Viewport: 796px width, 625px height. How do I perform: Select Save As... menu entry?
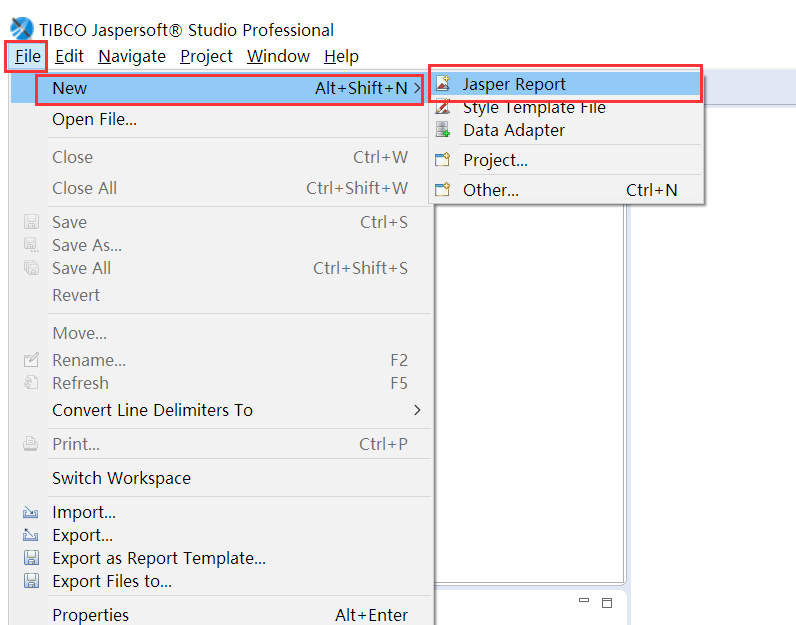point(222,245)
